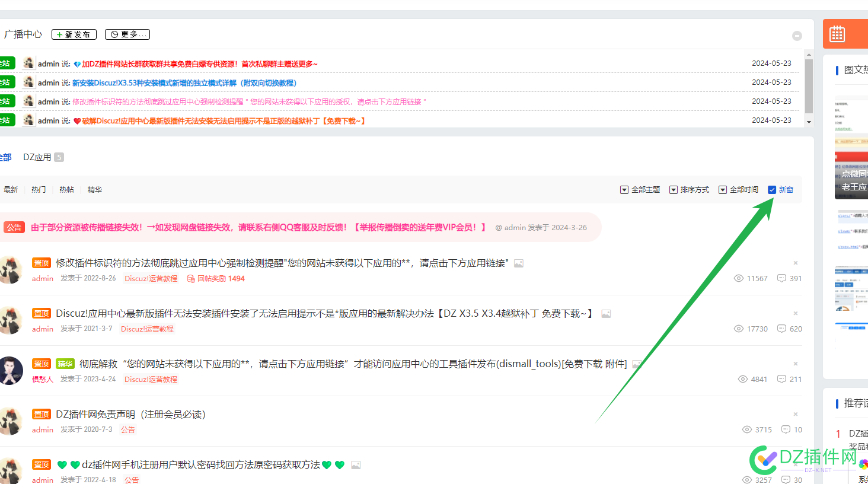Image resolution: width=868 pixels, height=484 pixels.
Task: Click the 新发布 button in broadcast center
Action: point(74,34)
